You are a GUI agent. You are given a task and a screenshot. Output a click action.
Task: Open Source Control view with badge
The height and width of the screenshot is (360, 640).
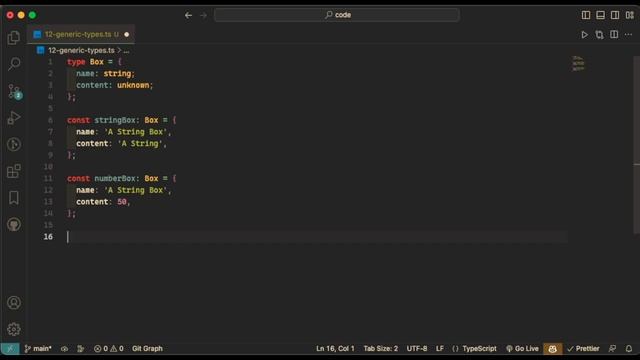pyautogui.click(x=14, y=91)
